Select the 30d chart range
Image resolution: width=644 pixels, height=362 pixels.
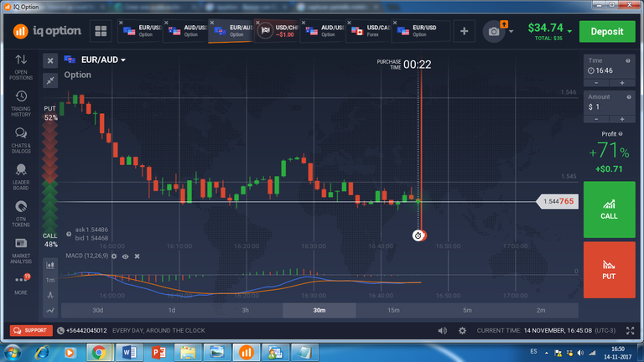pos(98,310)
